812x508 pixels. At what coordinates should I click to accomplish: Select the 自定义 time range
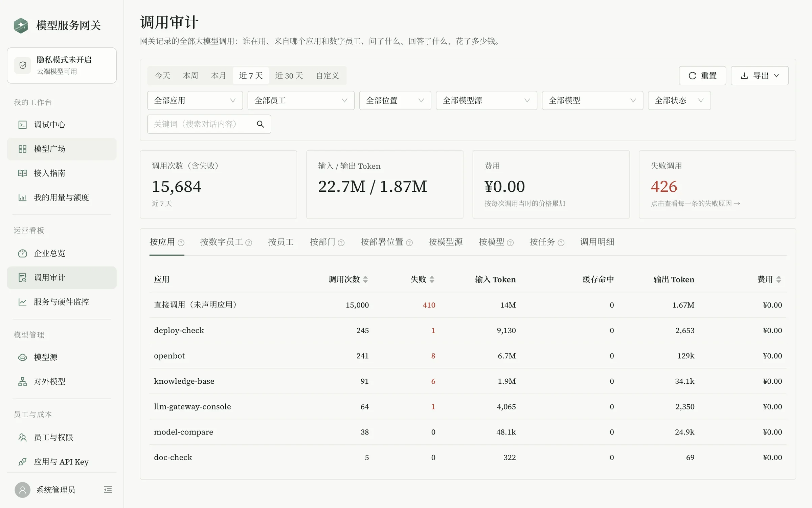[328, 76]
